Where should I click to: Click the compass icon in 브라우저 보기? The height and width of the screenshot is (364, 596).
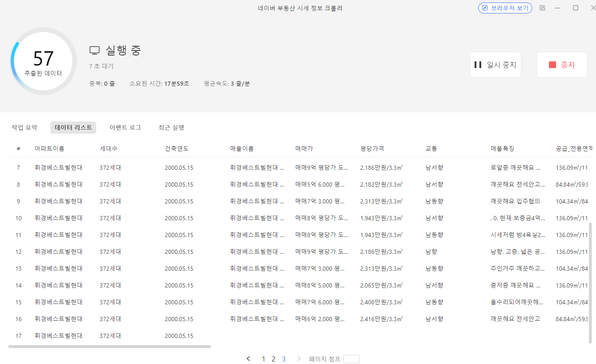[x=485, y=8]
